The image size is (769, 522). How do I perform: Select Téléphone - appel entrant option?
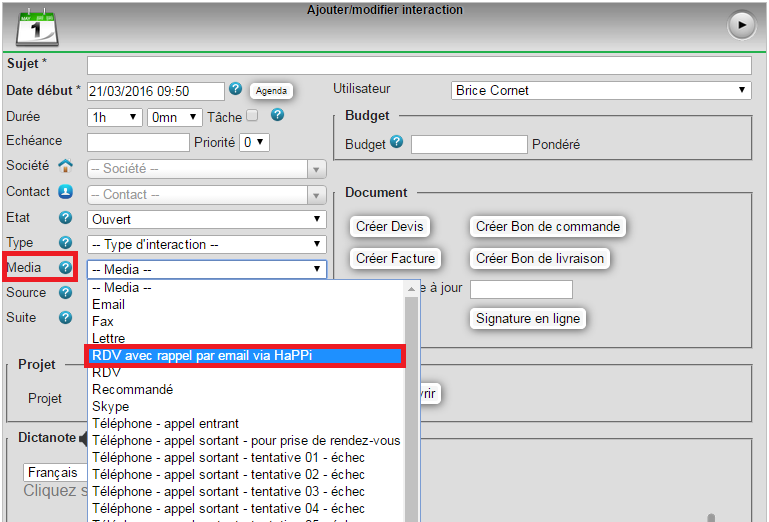[246, 423]
